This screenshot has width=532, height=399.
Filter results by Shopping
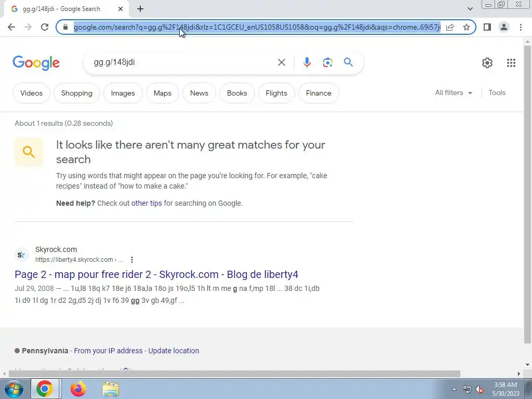point(77,93)
